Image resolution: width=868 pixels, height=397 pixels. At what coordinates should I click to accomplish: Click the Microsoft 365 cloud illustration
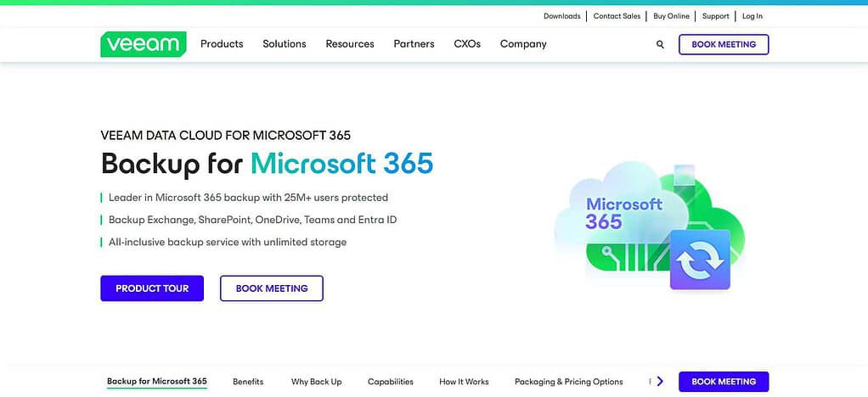pos(650,226)
